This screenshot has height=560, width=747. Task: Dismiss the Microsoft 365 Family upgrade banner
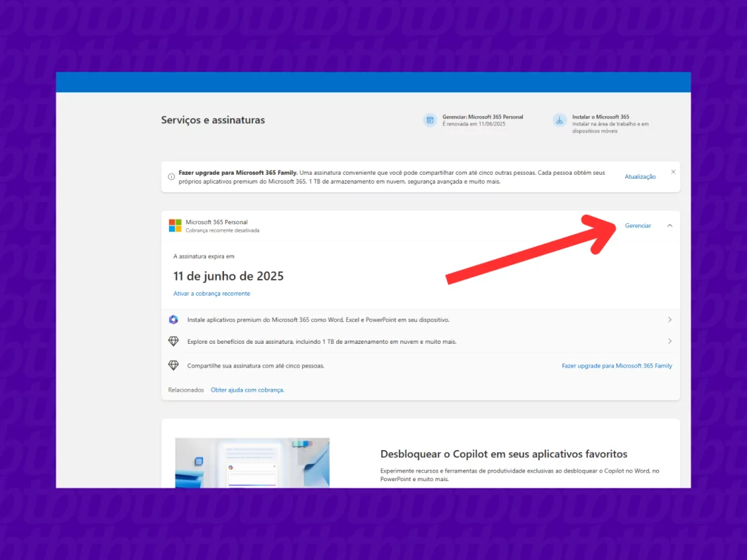(673, 172)
